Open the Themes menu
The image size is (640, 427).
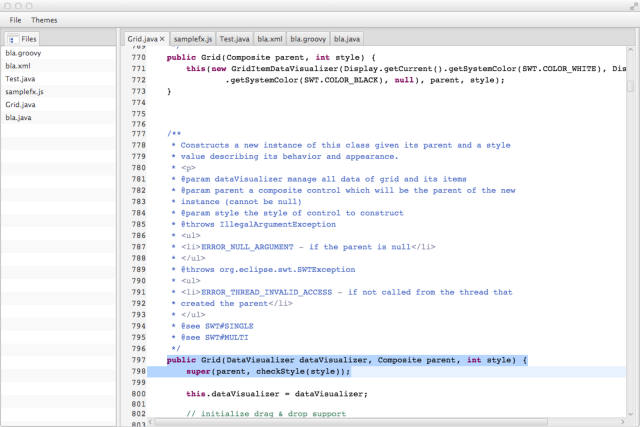point(44,20)
